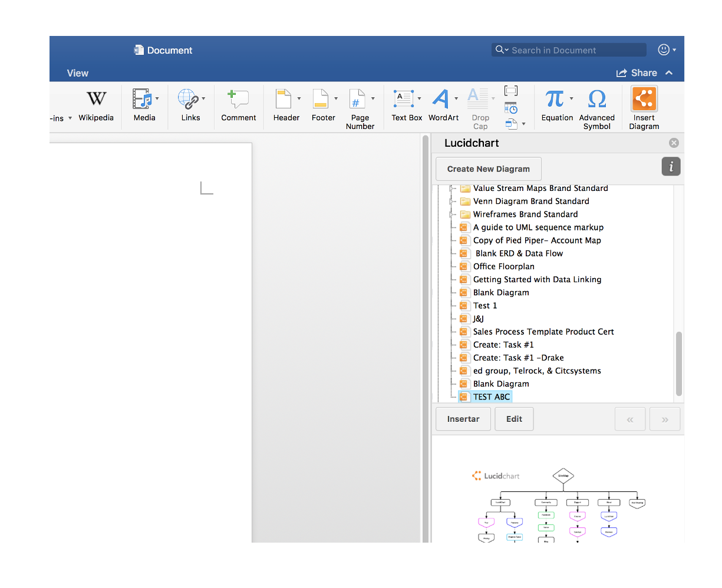Click the WordArt icon
This screenshot has width=722, height=588.
pos(441,99)
